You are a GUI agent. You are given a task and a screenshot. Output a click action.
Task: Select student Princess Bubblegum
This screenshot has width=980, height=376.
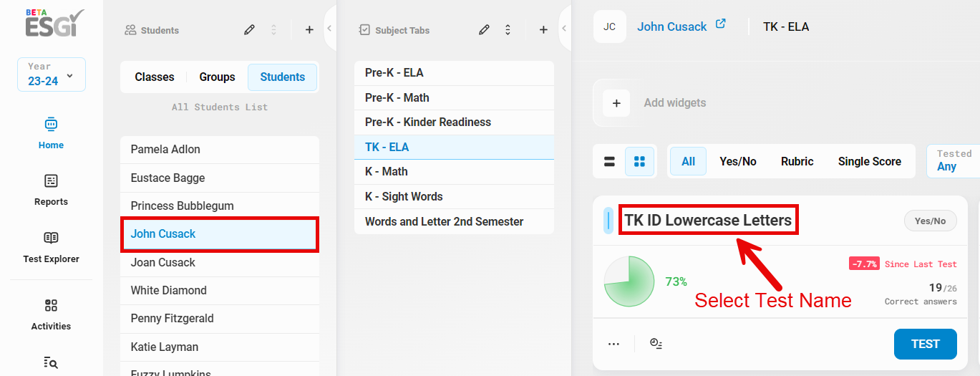pos(220,206)
